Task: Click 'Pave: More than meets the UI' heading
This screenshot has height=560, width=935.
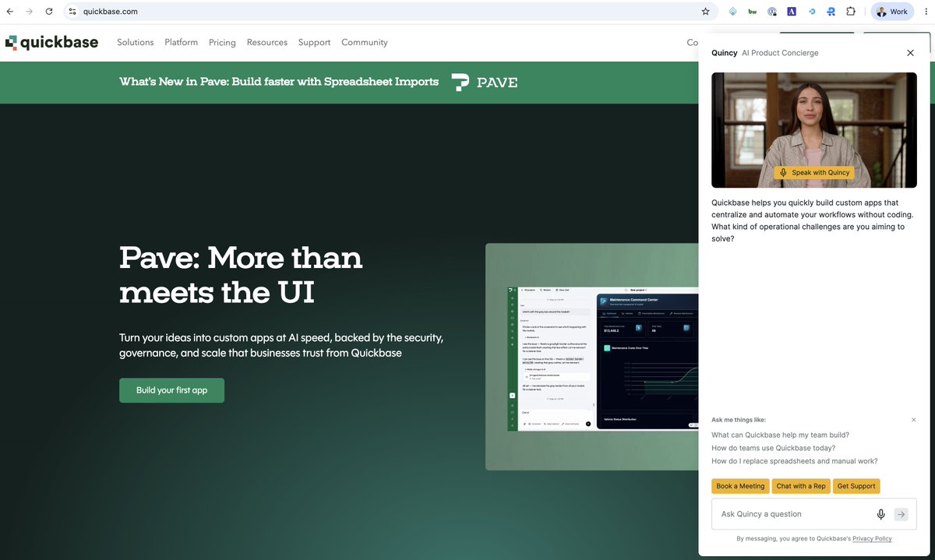Action: click(x=241, y=275)
